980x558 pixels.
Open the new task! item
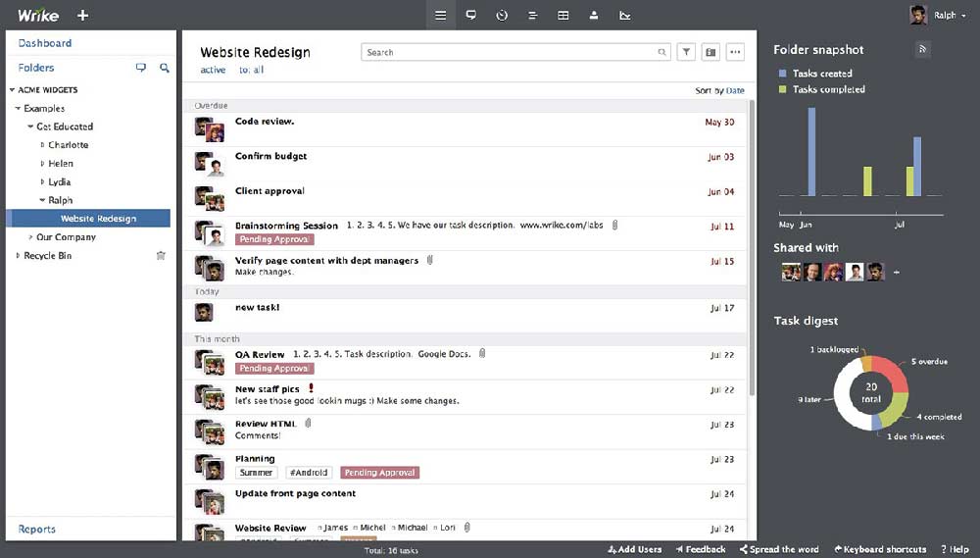pyautogui.click(x=257, y=307)
